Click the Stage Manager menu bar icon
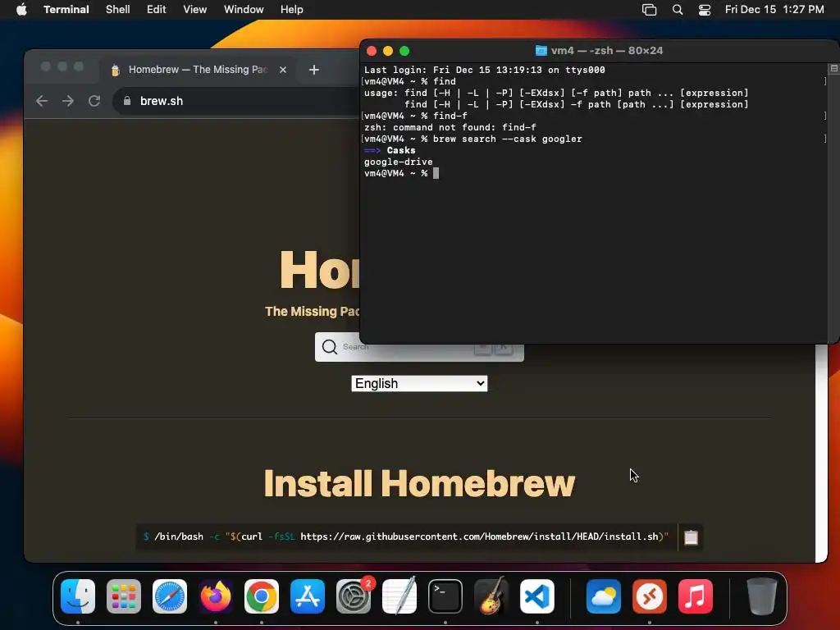 pos(649,9)
